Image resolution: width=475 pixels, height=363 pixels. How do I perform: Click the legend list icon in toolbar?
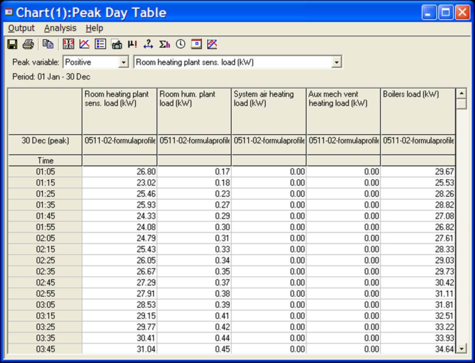tap(100, 44)
